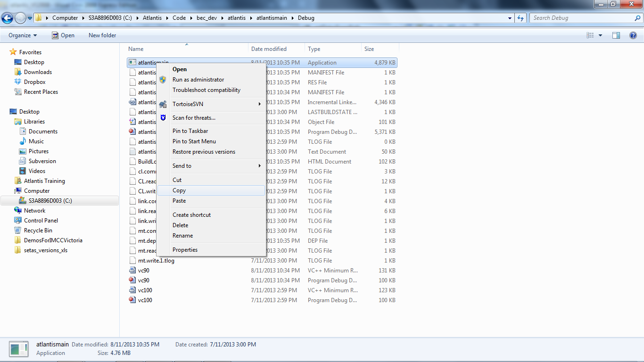Select Run as administrator menu entry
Image resolution: width=644 pixels, height=362 pixels.
tap(198, 80)
